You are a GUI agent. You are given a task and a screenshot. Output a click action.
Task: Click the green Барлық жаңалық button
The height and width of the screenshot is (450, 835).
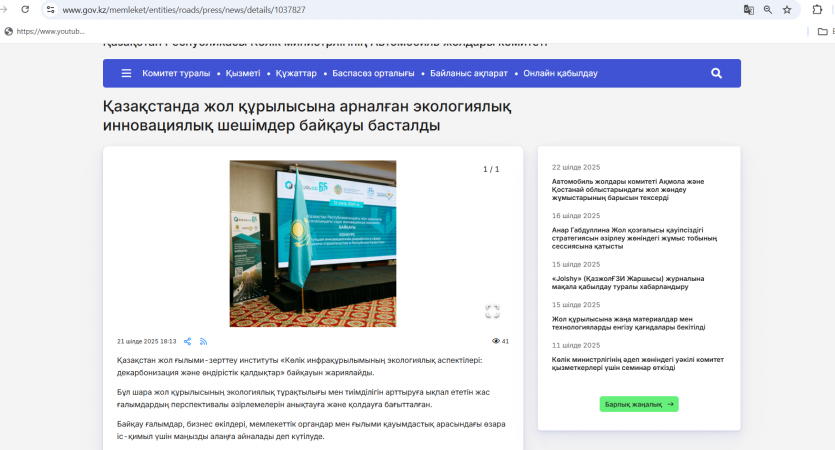pyautogui.click(x=638, y=404)
